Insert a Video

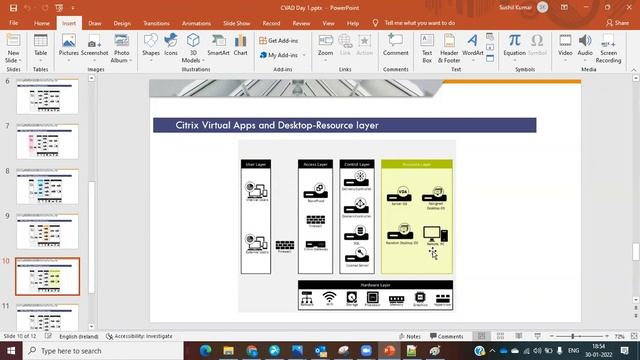565,48
